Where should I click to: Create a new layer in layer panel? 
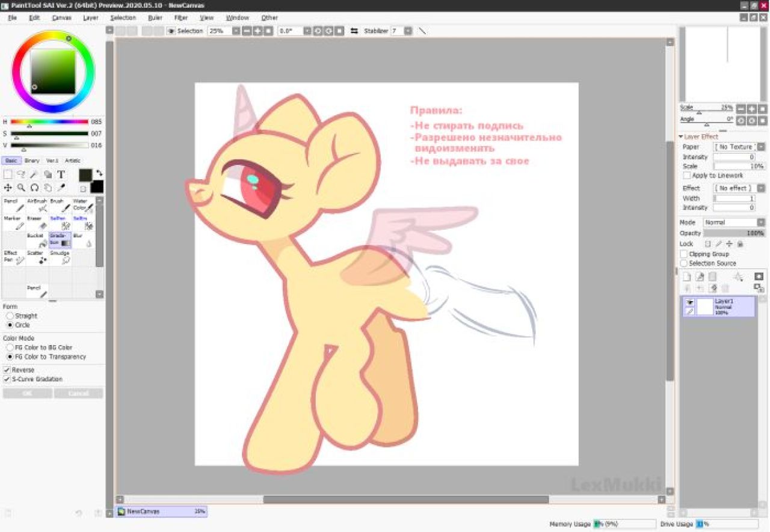(x=687, y=277)
